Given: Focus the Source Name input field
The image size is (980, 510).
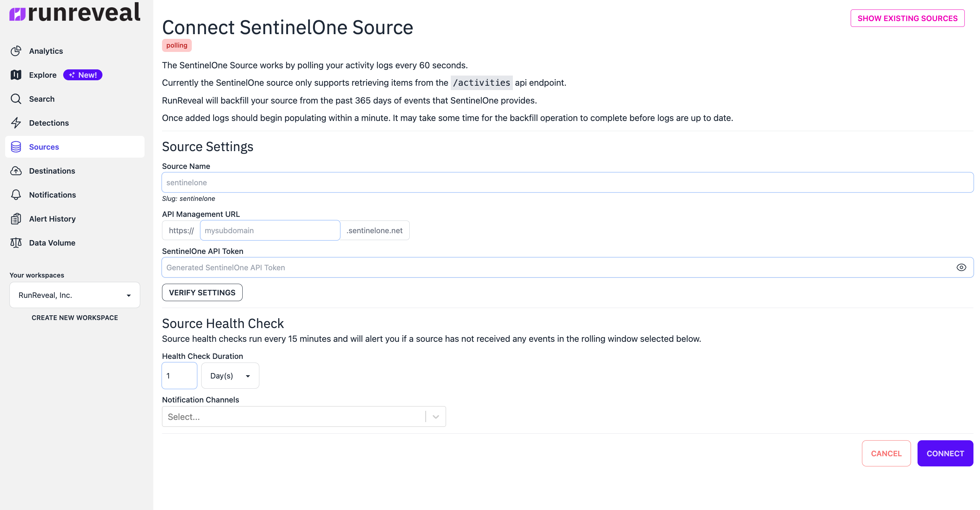Looking at the screenshot, I should click(x=567, y=183).
